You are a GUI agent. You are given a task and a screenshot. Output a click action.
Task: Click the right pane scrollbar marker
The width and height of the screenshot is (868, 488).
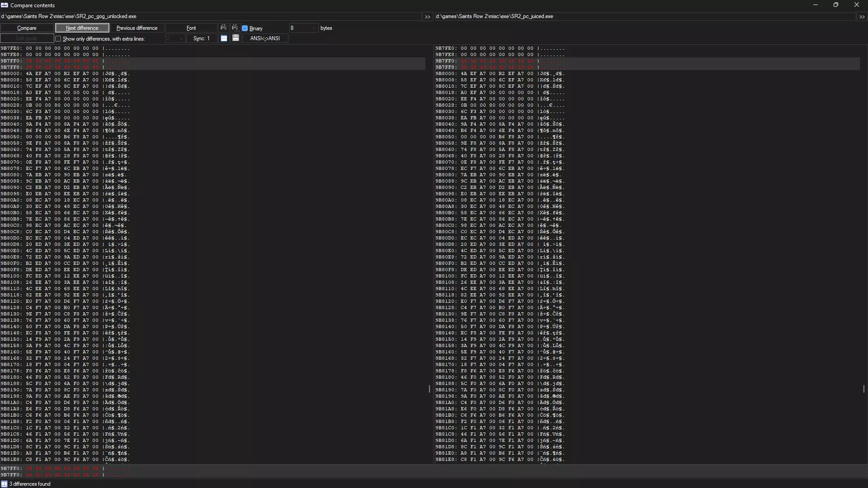coord(863,389)
